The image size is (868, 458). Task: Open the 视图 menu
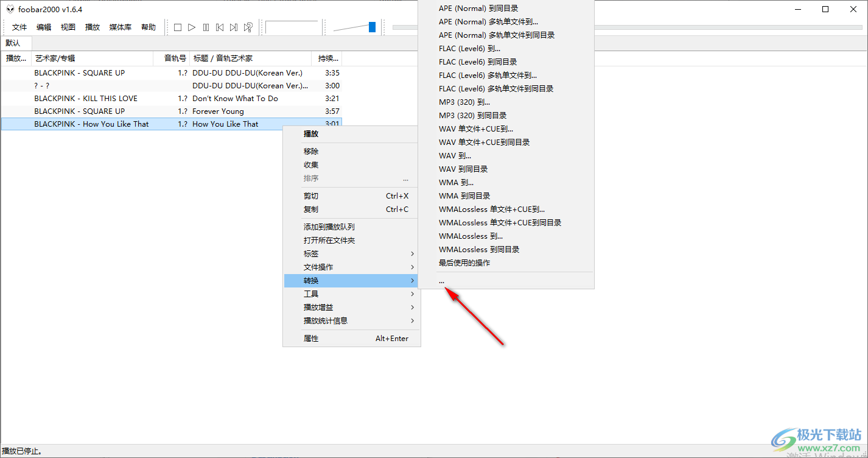point(68,27)
